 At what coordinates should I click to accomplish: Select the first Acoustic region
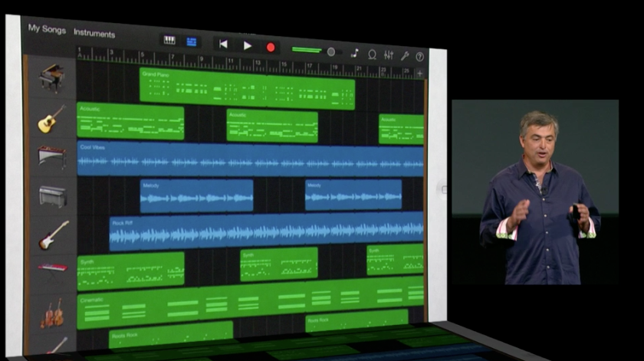pyautogui.click(x=130, y=121)
